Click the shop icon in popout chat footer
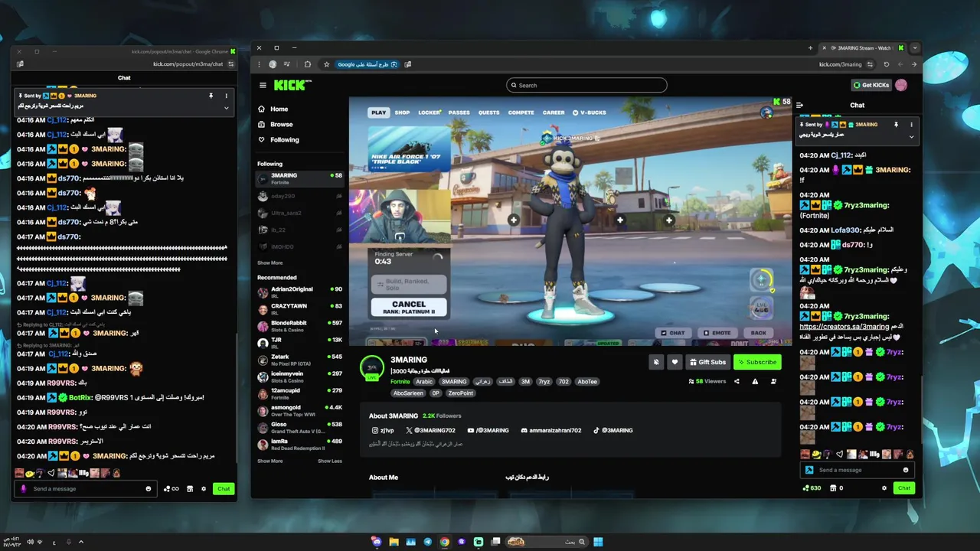Image resolution: width=980 pixels, height=551 pixels. 190,488
